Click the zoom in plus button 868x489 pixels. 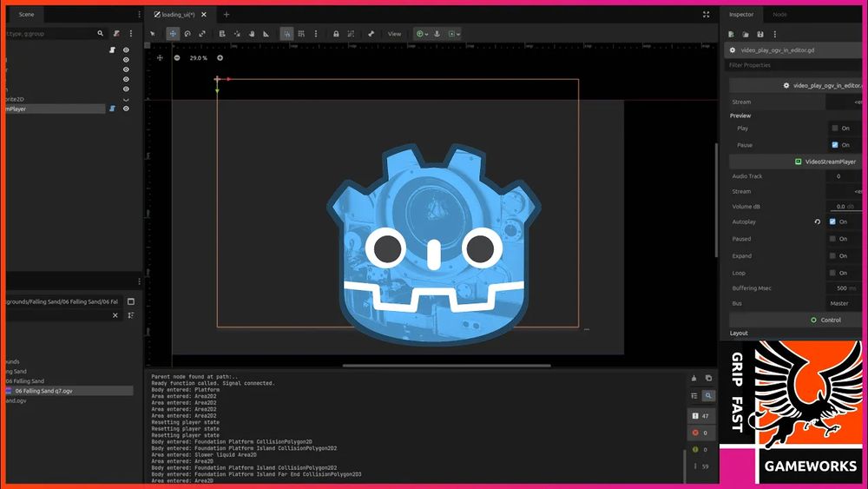(x=220, y=58)
